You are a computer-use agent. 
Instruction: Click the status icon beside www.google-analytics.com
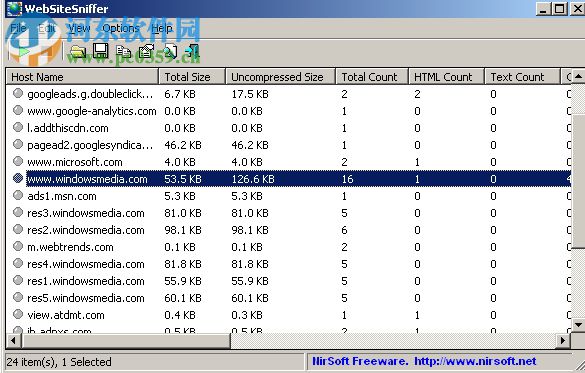point(18,110)
